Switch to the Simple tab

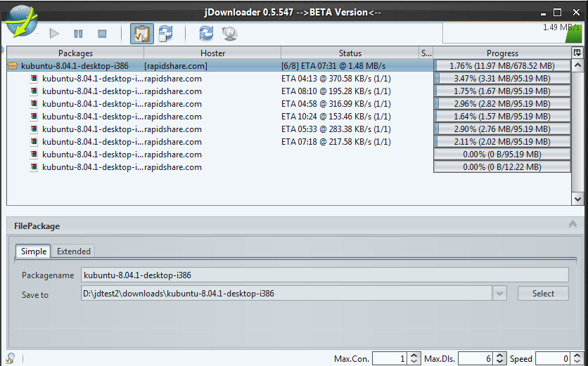[33, 251]
